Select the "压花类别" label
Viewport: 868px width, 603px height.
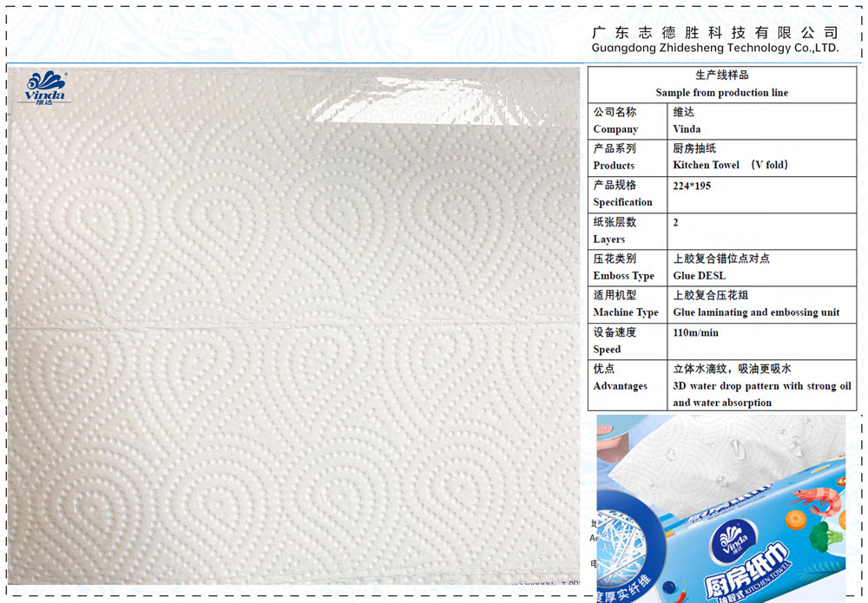click(615, 259)
